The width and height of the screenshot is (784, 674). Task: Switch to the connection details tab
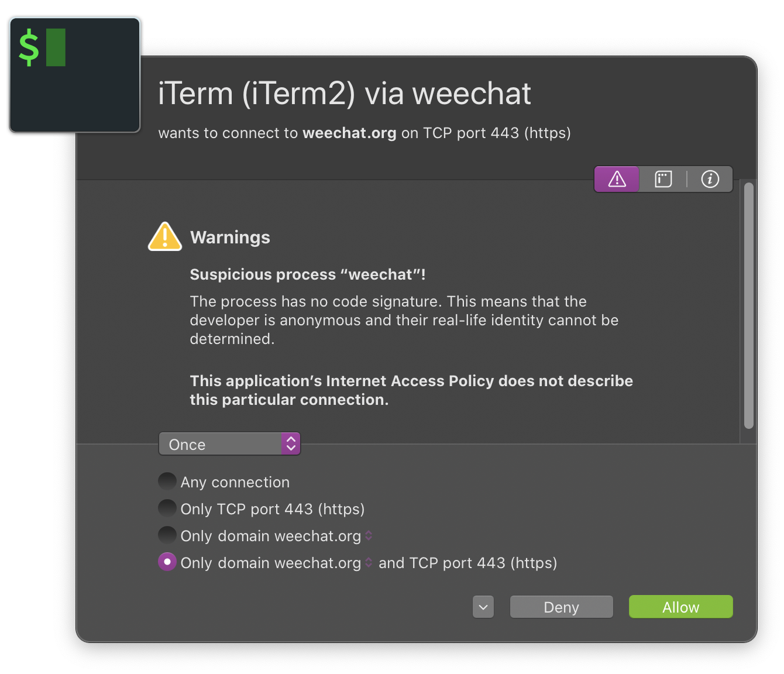(663, 179)
